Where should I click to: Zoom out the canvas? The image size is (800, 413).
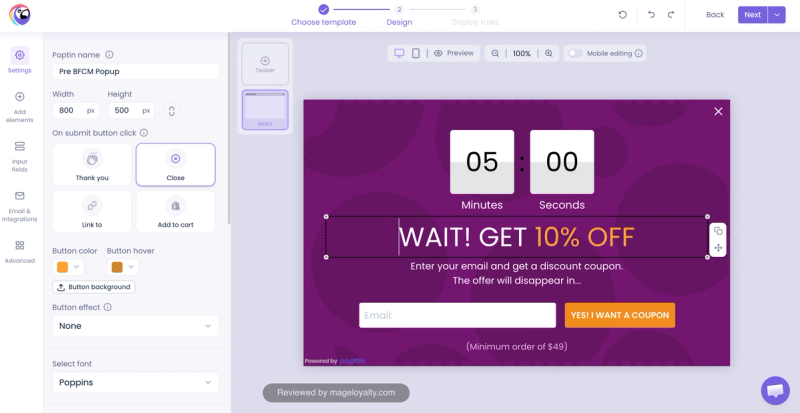495,53
